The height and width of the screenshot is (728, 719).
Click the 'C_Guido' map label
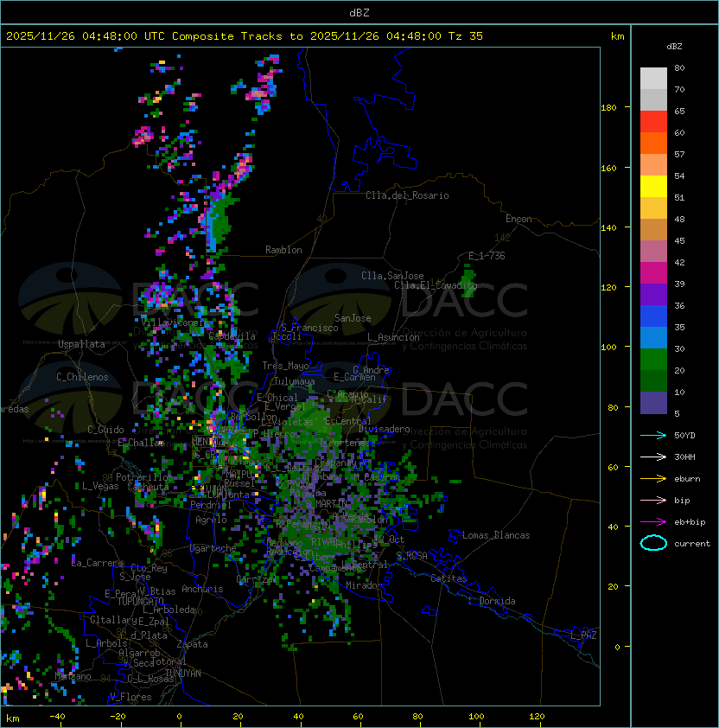(x=105, y=430)
